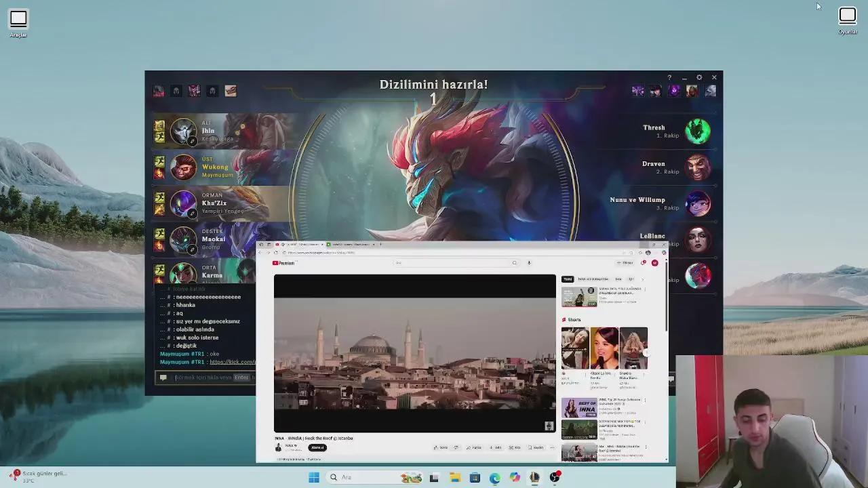Screen dimensions: 868x488
Task: Click YouTube Premium logo in browser
Action: 284,263
